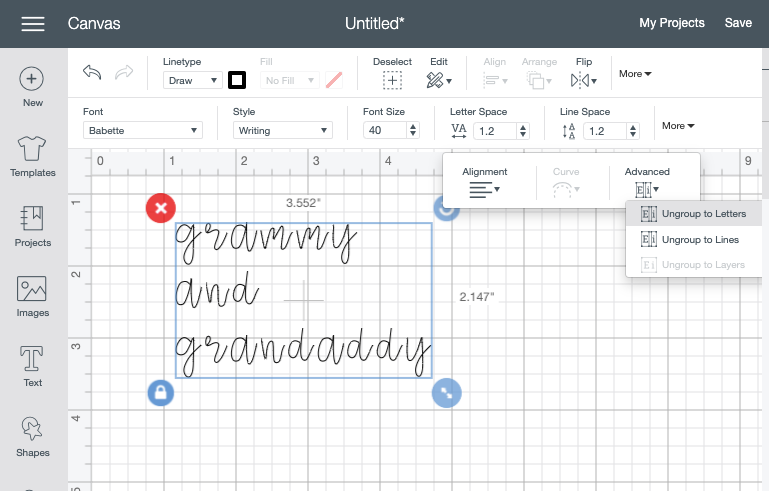Choose Ungroup to Lines
The height and width of the screenshot is (491, 769).
[x=693, y=240]
